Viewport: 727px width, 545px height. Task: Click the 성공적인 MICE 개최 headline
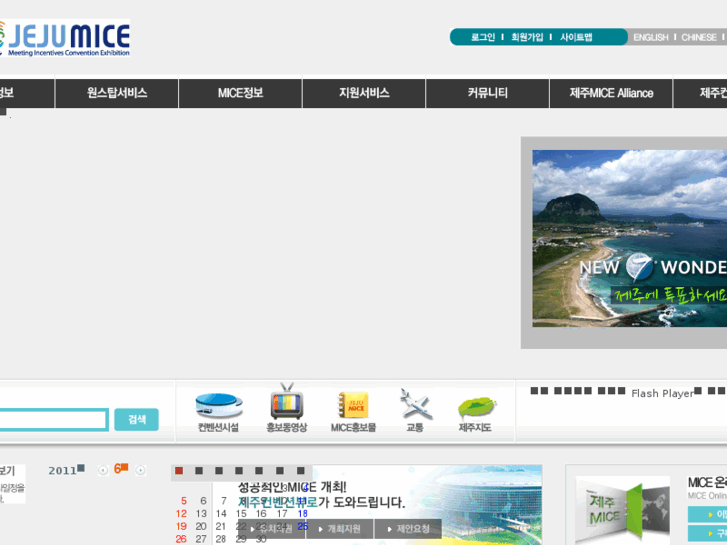[292, 487]
